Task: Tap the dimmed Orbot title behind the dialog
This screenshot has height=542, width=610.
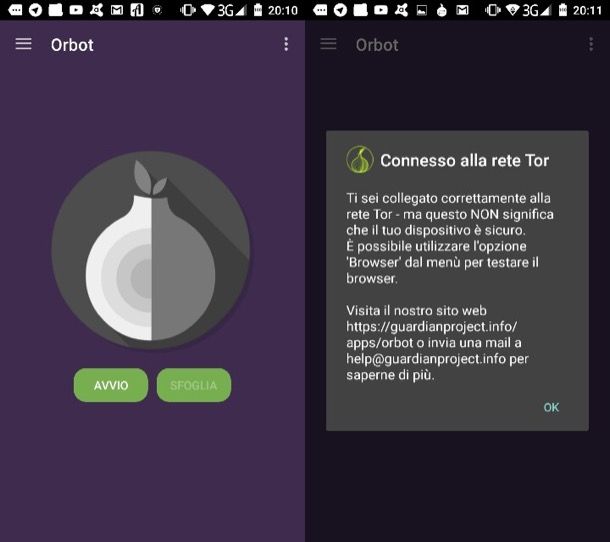Action: pyautogui.click(x=377, y=45)
